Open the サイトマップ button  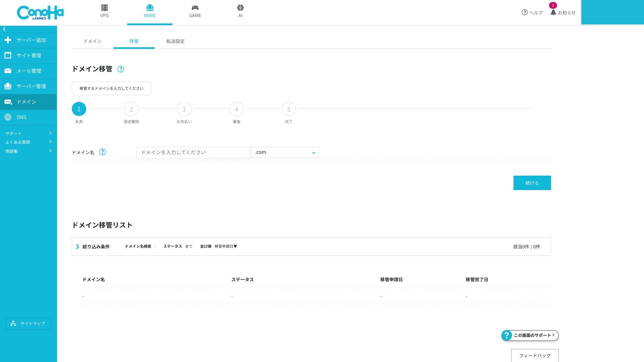29,323
